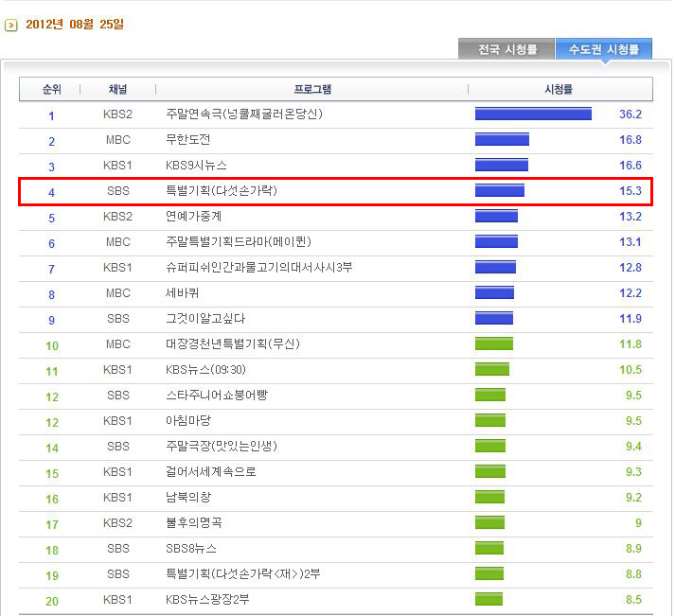The width and height of the screenshot is (675, 616).
Task: Click the 순위 column header
Action: pyautogui.click(x=52, y=90)
